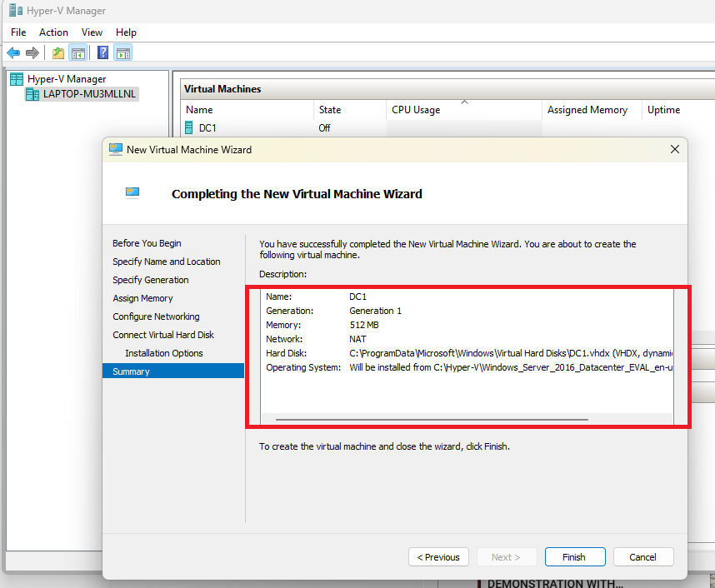This screenshot has width=715, height=588.
Task: Click the Memory value 512 MB
Action: (364, 325)
